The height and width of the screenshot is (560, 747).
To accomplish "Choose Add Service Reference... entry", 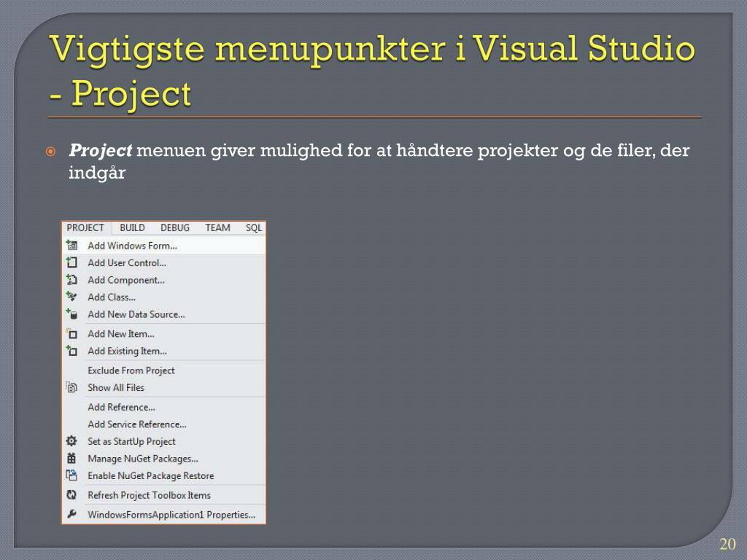I will [164, 424].
